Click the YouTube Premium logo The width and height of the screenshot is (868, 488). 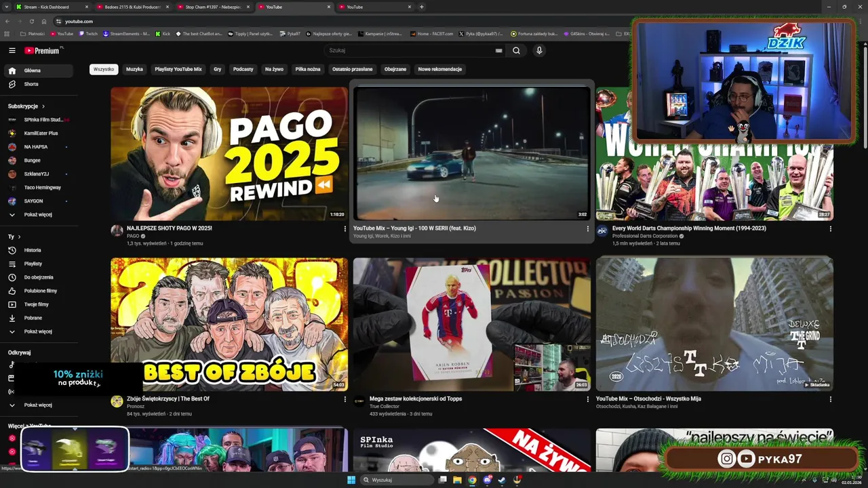tap(43, 50)
